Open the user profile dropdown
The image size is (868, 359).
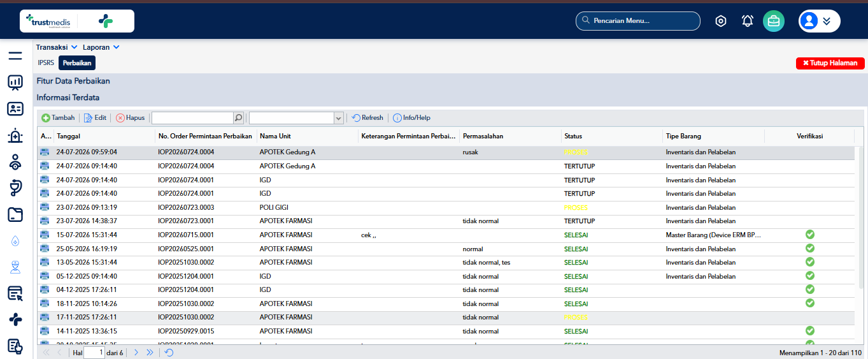[x=820, y=21]
